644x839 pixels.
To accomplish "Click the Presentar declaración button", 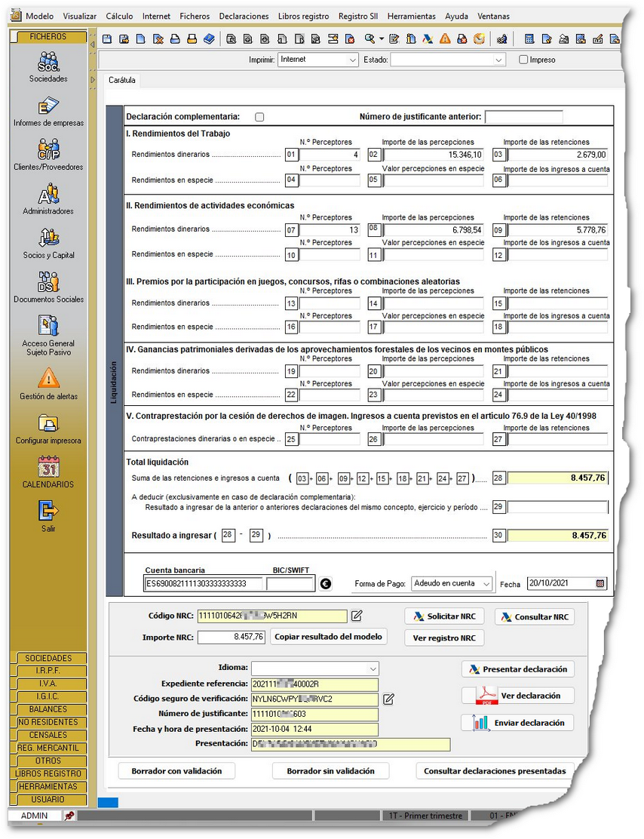I will pyautogui.click(x=518, y=669).
